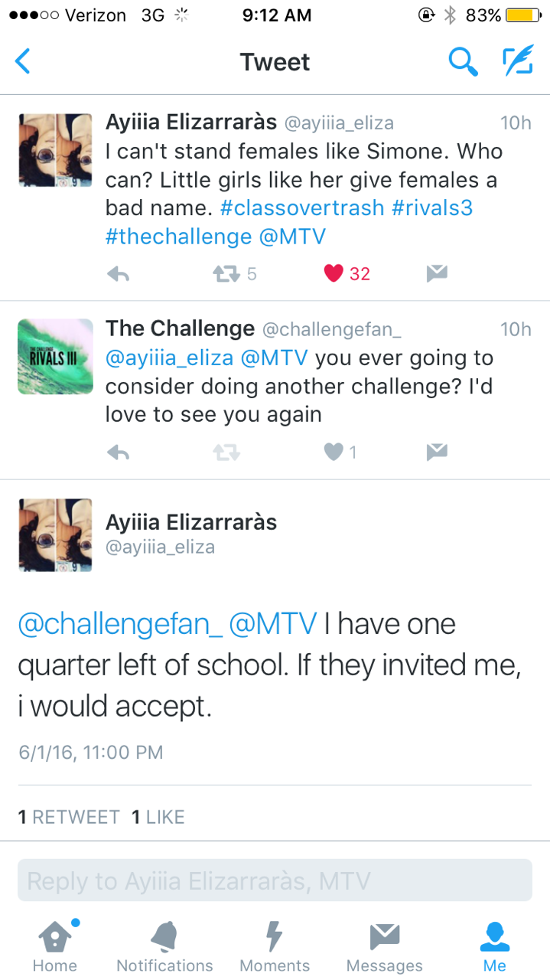Reply to Ayiiia's Simone tweet
The height and width of the screenshot is (980, 550).
pos(118,273)
